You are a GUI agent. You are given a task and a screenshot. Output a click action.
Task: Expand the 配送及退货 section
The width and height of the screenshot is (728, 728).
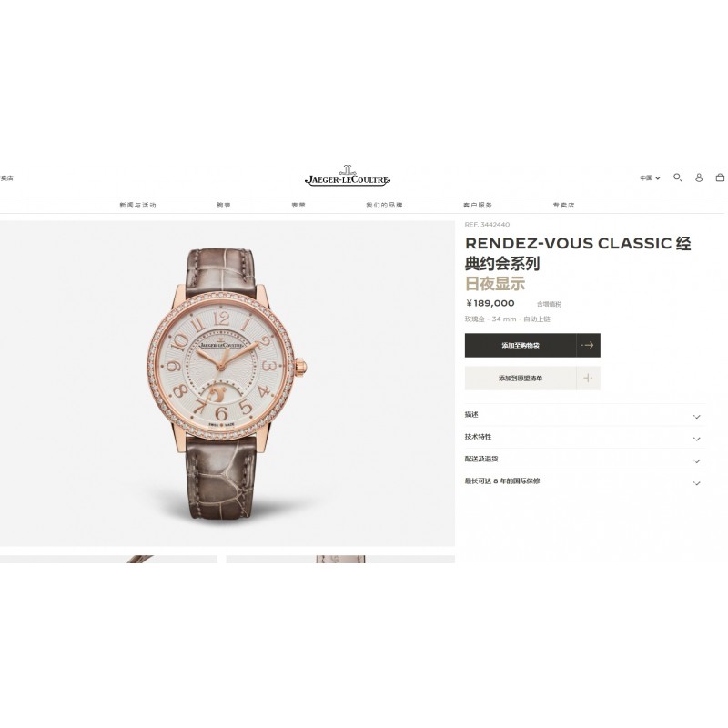pos(585,460)
